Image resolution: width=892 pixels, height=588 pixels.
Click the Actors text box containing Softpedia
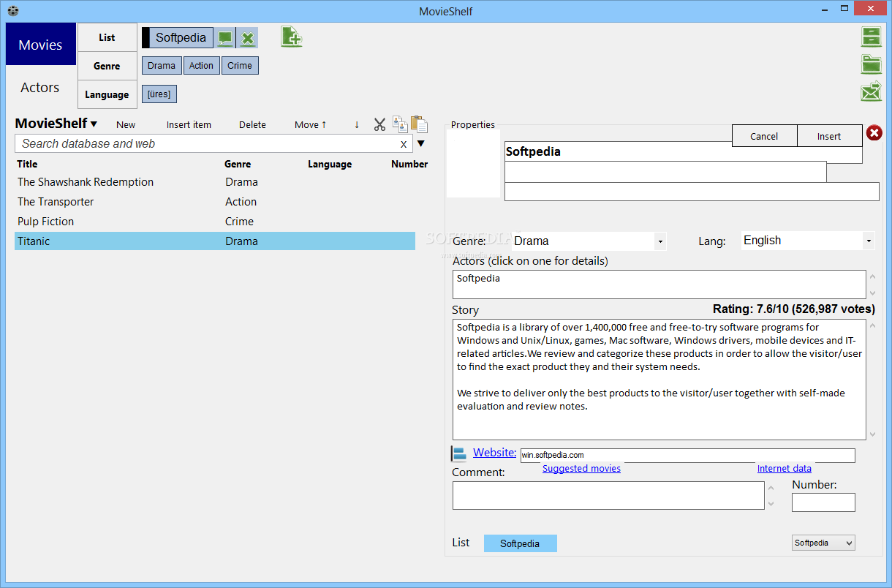[x=659, y=284]
